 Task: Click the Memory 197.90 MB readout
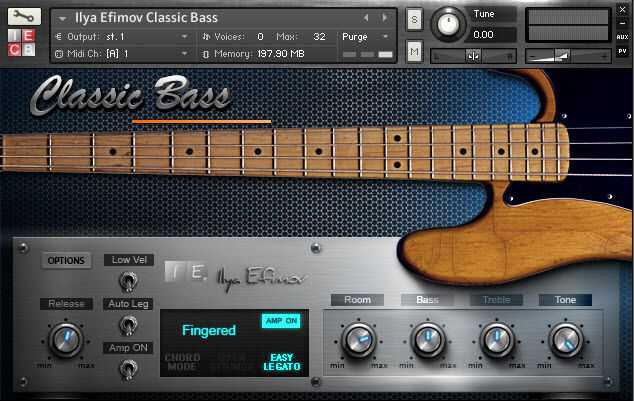point(281,54)
